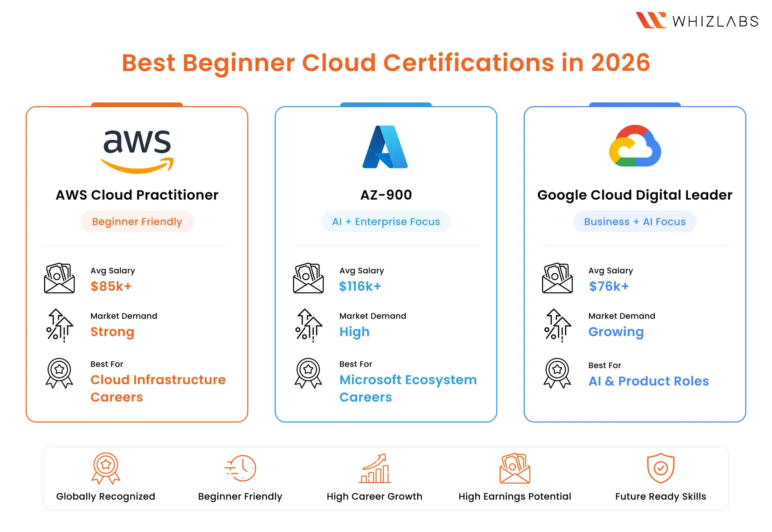Click the AZ-900 card salary envelope icon
This screenshot has width=772, height=532.
(308, 278)
